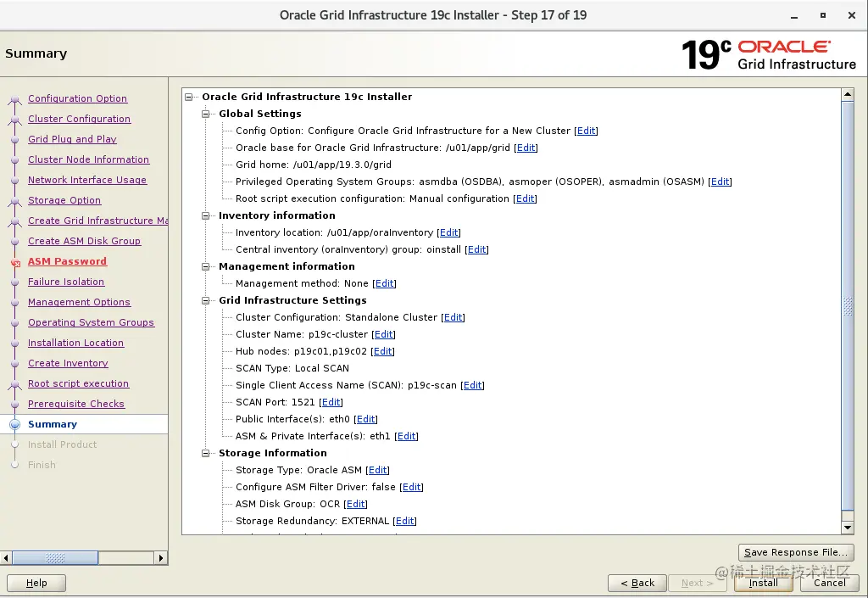The width and height of the screenshot is (868, 598).
Task: Edit the Hub nodes list
Action: click(x=382, y=352)
